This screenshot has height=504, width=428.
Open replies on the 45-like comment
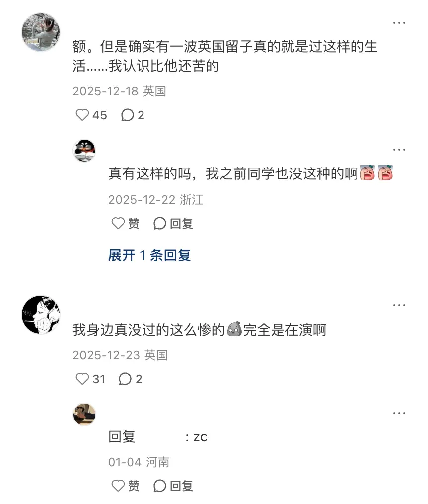click(x=133, y=115)
